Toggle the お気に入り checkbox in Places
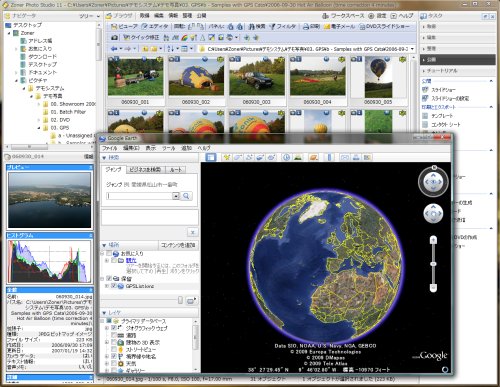This screenshot has width=500, height=387. 109,254
